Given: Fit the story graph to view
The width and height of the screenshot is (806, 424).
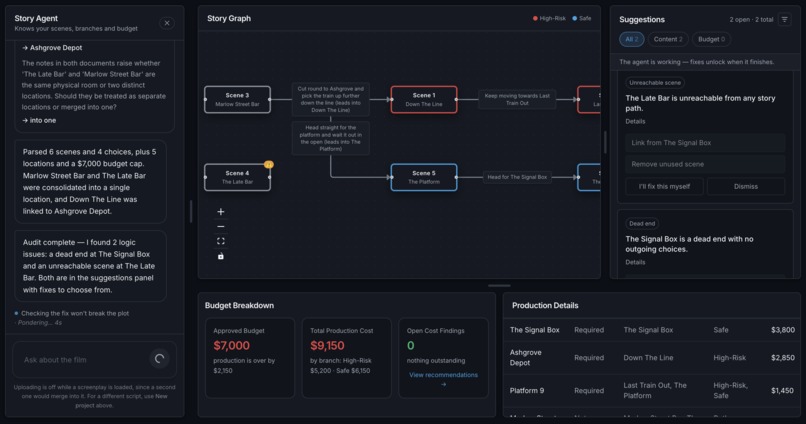Looking at the screenshot, I should 221,242.
